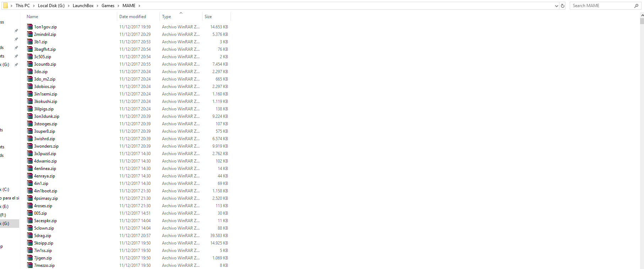
Task: Select the icon of 3b1.zip
Action: (x=30, y=42)
